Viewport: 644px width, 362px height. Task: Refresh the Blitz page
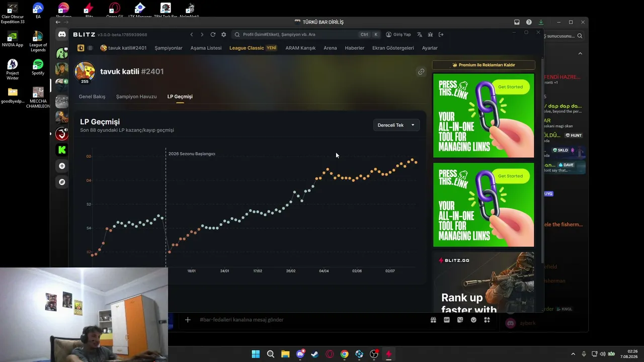[x=213, y=35]
